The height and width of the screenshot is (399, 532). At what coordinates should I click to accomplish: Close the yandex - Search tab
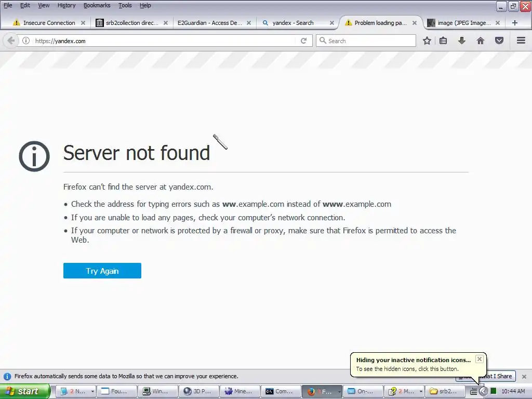tap(332, 23)
